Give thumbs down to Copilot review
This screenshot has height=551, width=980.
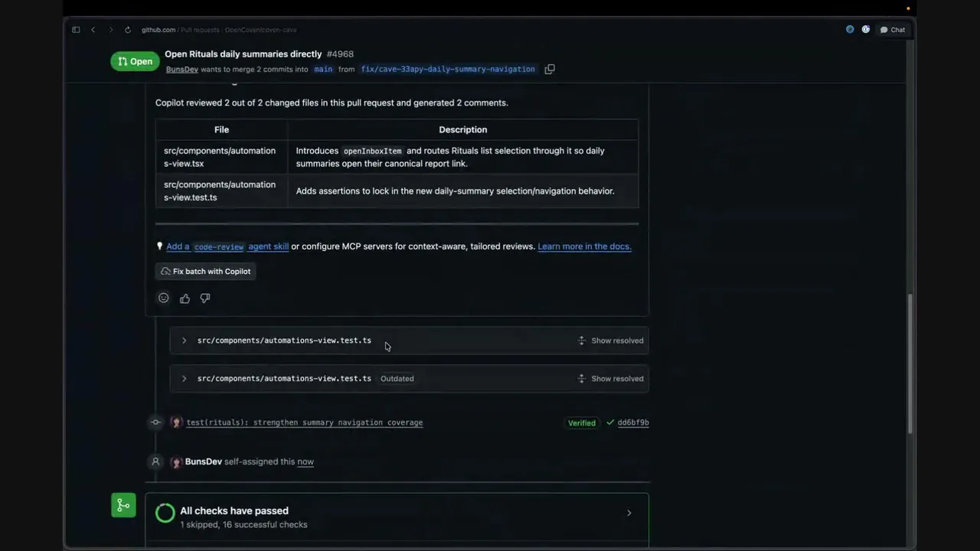coord(205,298)
